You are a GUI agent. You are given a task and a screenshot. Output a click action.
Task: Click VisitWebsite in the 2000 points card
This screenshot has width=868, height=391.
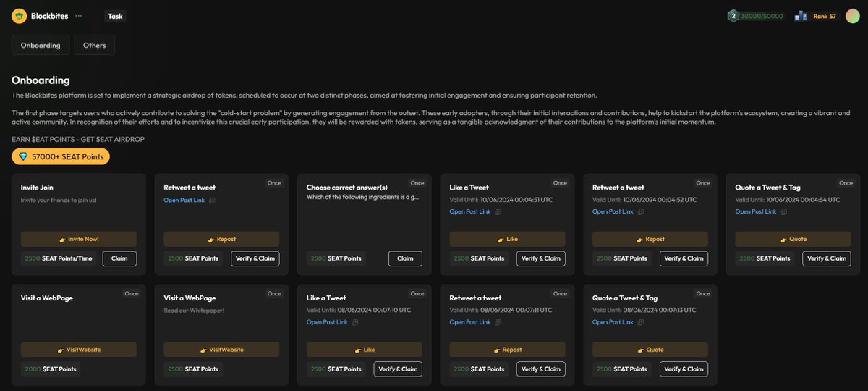click(x=78, y=350)
